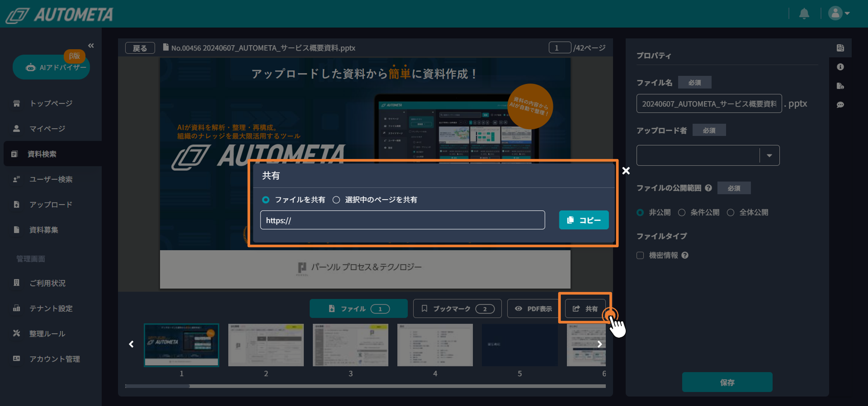Toggle the 機密情報 checkbox

coord(640,255)
